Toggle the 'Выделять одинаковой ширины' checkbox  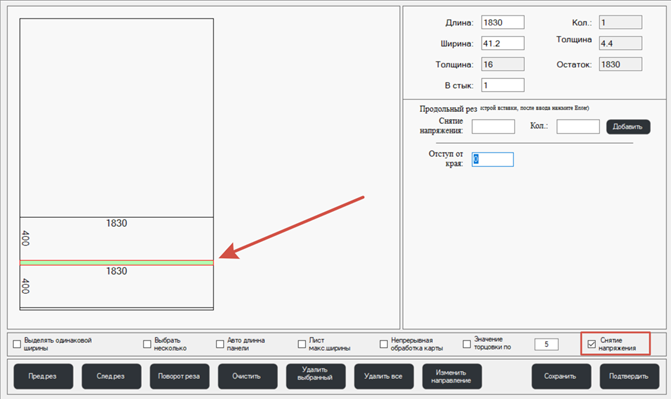[x=17, y=344]
